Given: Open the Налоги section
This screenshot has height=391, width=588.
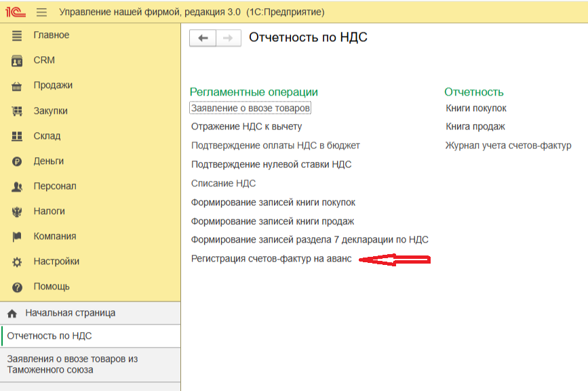Looking at the screenshot, I should [x=49, y=211].
